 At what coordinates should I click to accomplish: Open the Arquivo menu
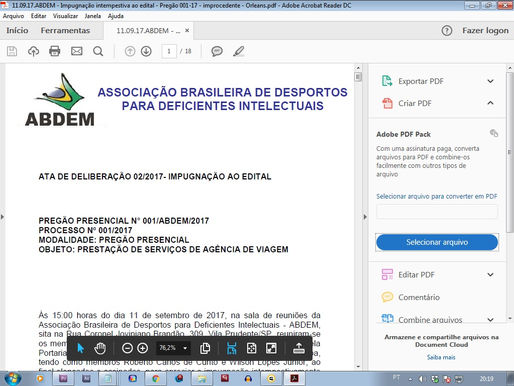coord(13,16)
